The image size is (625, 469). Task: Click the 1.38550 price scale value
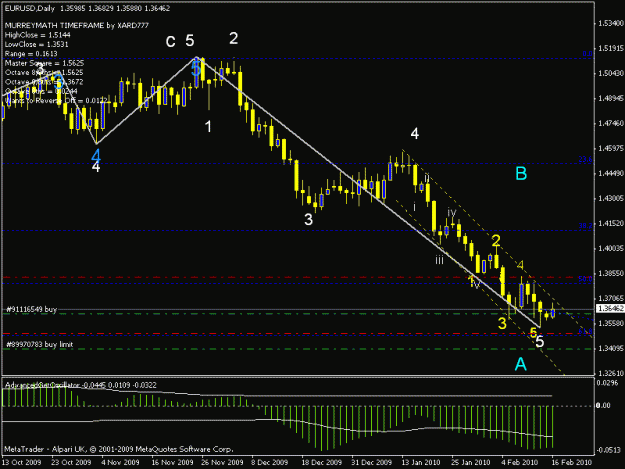(610, 273)
